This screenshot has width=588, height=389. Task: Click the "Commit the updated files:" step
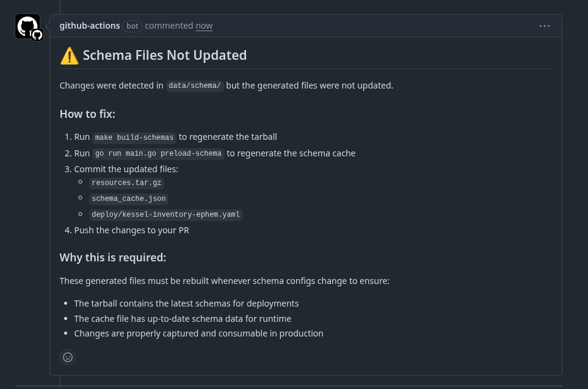(x=126, y=169)
